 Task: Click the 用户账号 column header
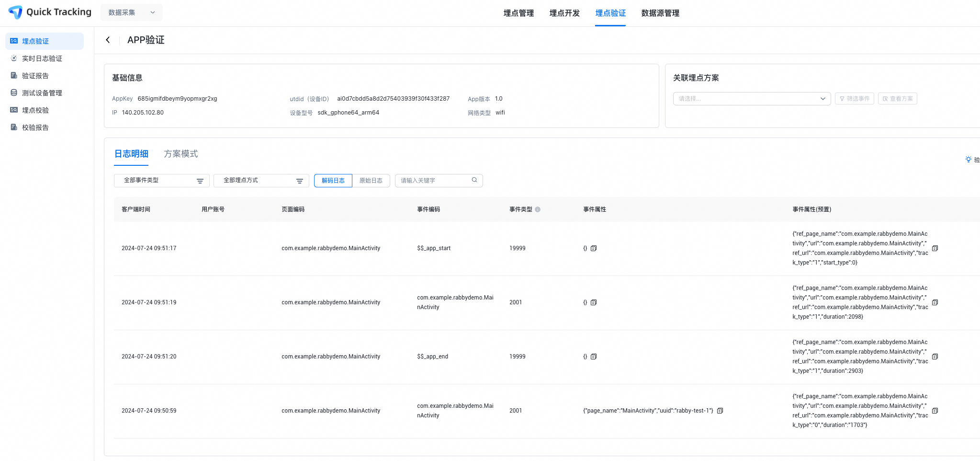(213, 209)
